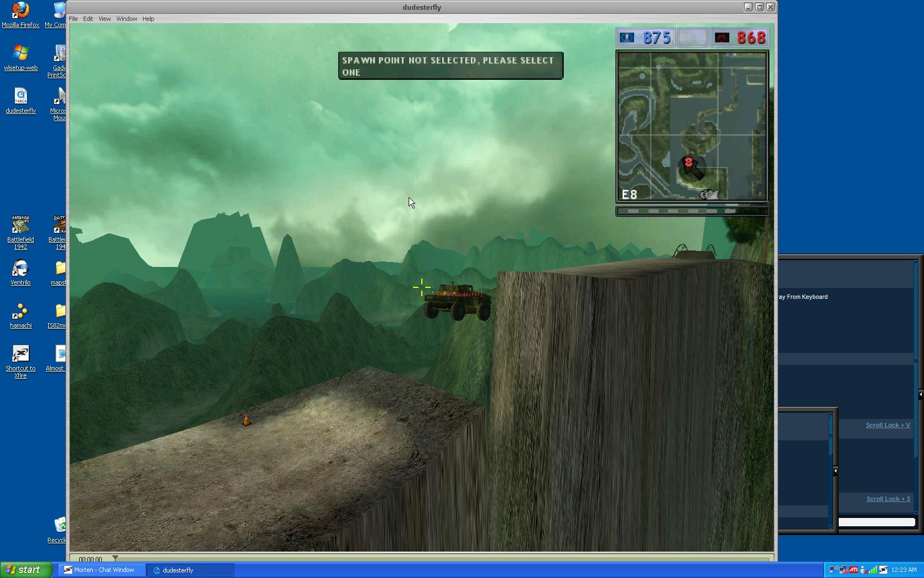This screenshot has height=578, width=924.
Task: Open Shortcut to Xfire icon
Action: tap(20, 362)
